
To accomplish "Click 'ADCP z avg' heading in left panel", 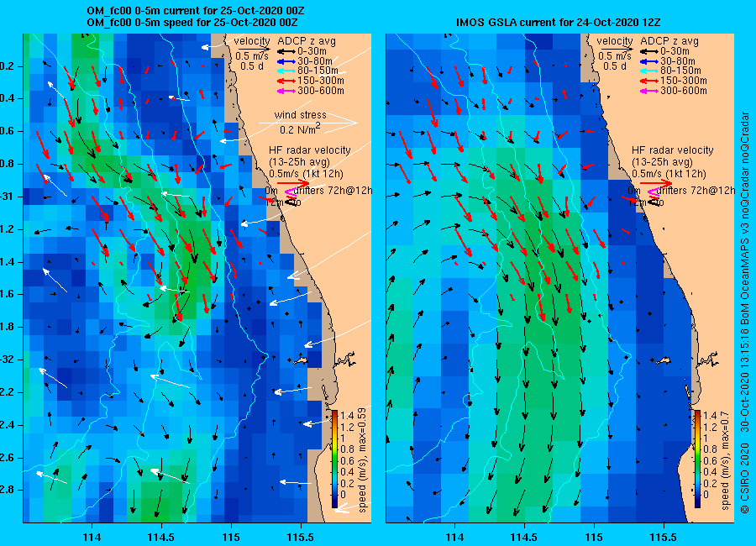I will click(306, 41).
